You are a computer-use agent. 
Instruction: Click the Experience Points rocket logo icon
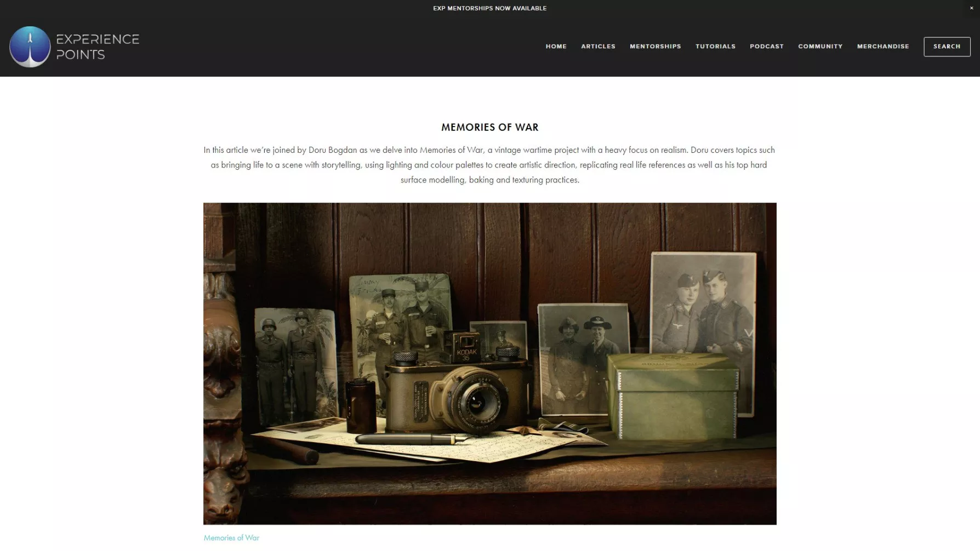pyautogui.click(x=30, y=47)
